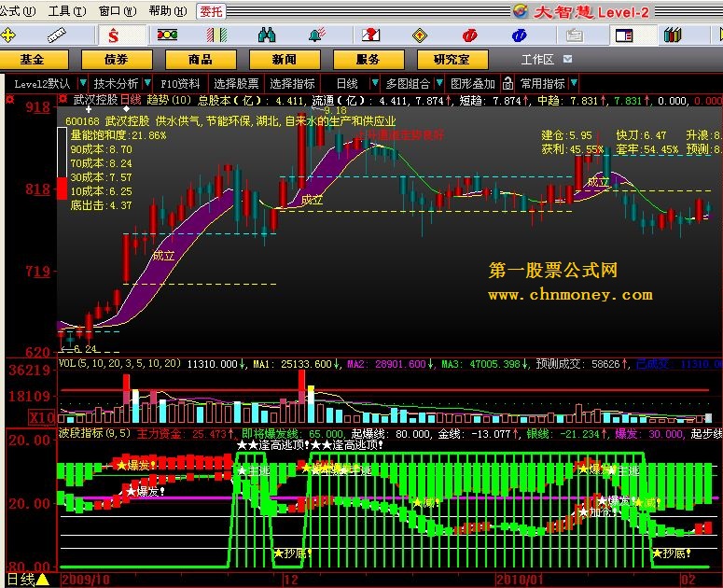The image size is (723, 588).
Task: Click the 量能饱和度:21.86% text
Action: coord(118,135)
